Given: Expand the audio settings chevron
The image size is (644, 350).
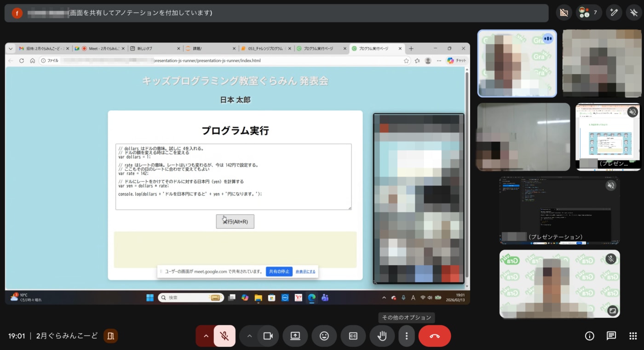Looking at the screenshot, I should click(x=206, y=336).
